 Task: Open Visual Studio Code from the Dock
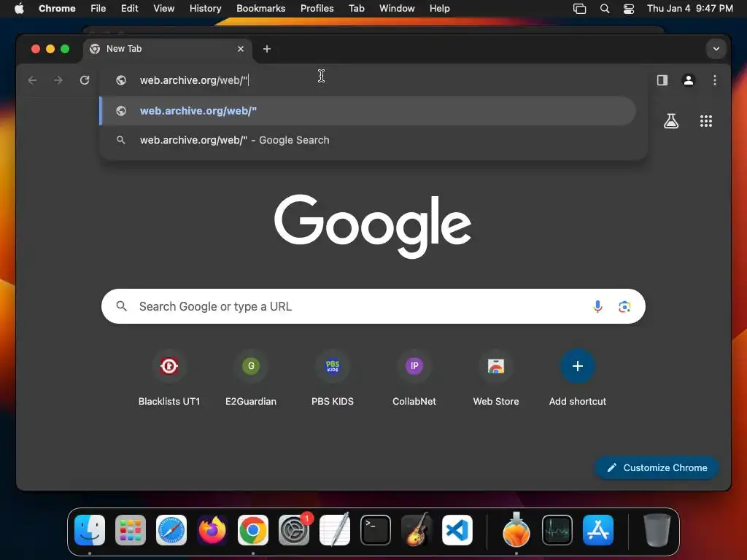click(457, 530)
